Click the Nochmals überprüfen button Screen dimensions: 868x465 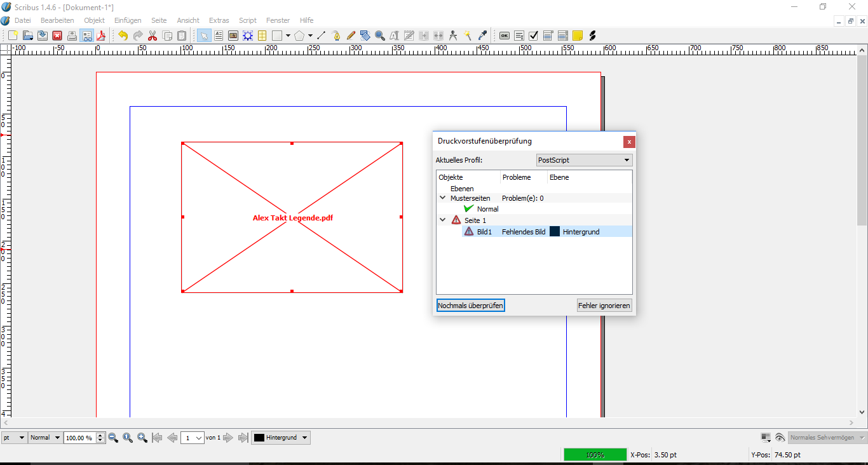pos(470,306)
